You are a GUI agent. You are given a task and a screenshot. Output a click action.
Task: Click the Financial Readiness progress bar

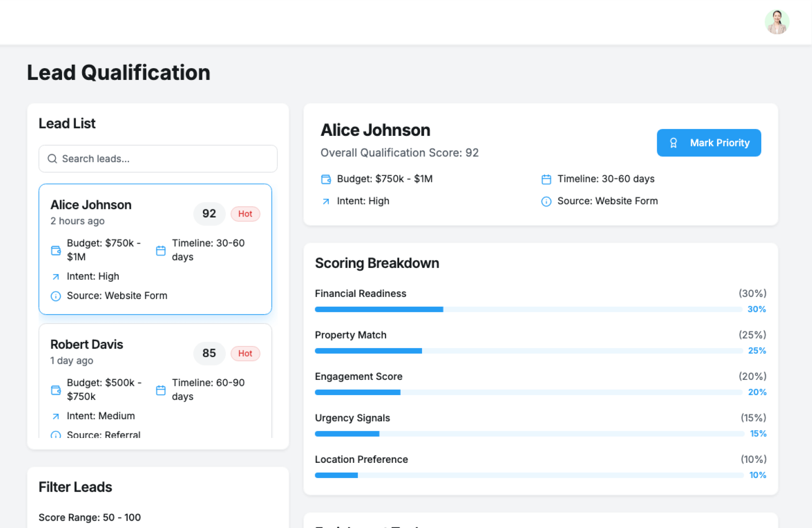[x=528, y=309]
